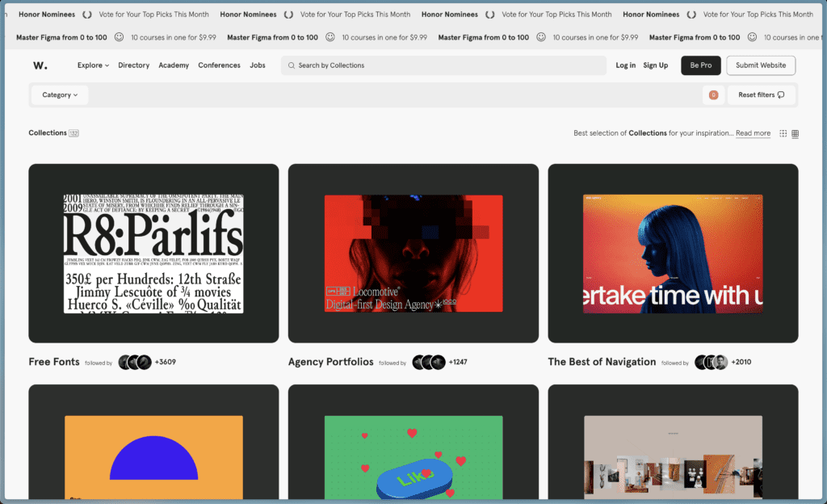The image size is (827, 504).
Task: Open the Directory menu item
Action: tap(133, 65)
